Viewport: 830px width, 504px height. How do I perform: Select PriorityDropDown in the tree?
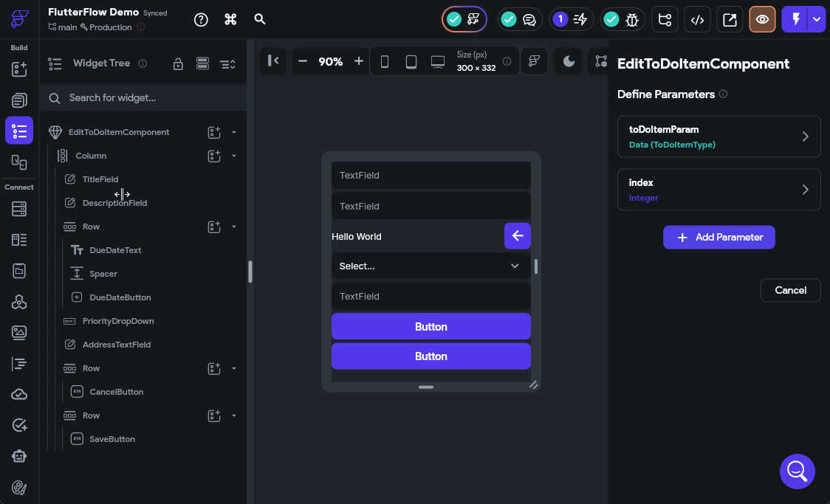(x=118, y=321)
